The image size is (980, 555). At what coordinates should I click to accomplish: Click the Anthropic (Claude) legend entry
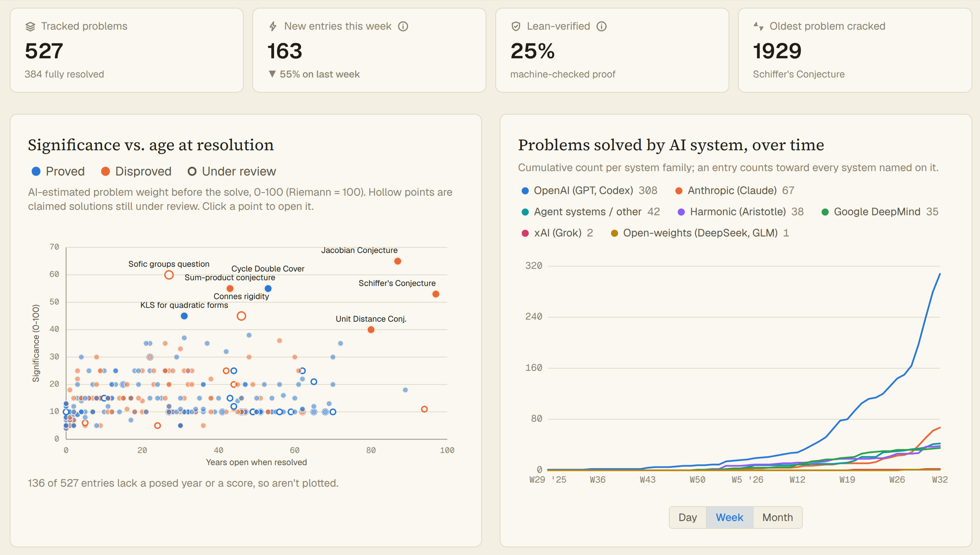(734, 191)
